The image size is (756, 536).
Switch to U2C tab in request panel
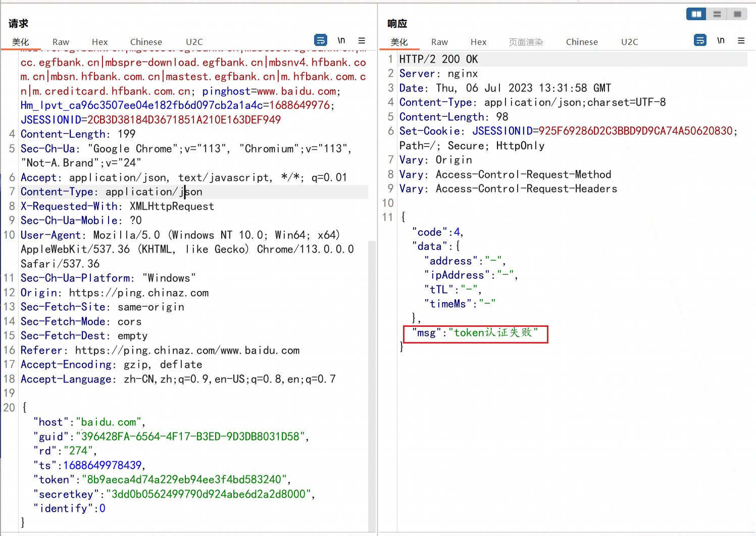pyautogui.click(x=194, y=42)
